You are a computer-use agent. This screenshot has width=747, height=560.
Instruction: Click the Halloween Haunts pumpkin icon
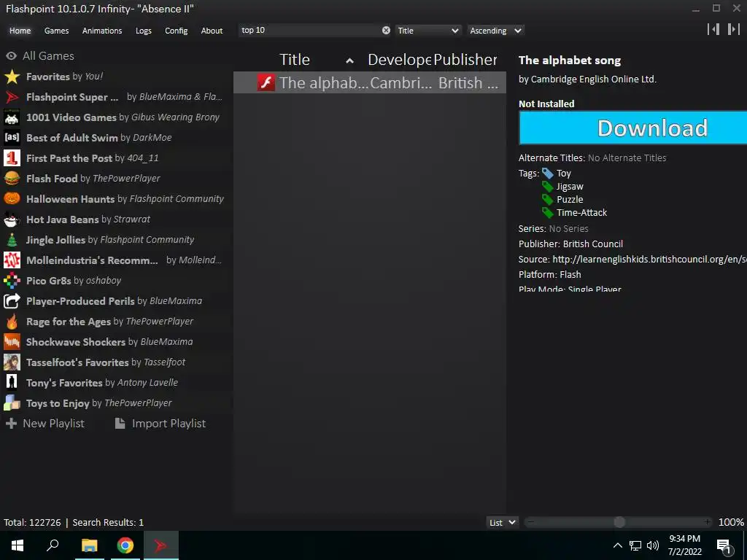12,198
